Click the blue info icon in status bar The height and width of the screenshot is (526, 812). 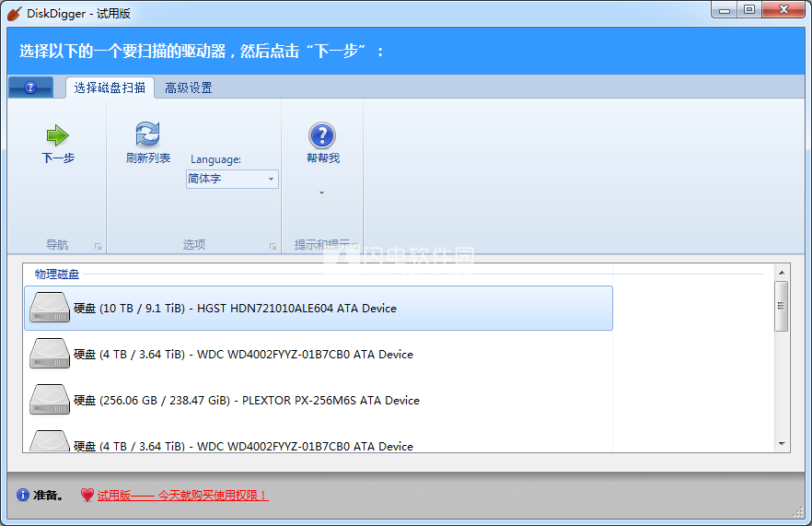coord(23,495)
